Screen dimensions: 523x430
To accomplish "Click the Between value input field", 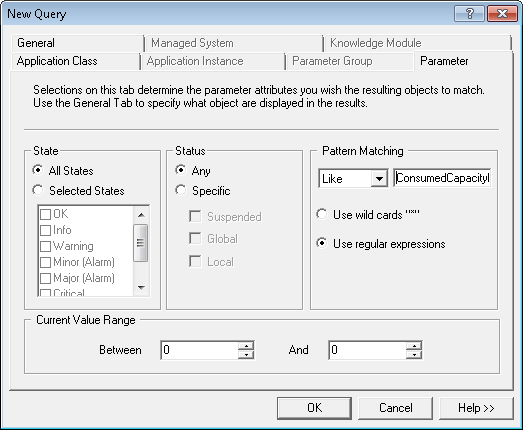I will [199, 350].
